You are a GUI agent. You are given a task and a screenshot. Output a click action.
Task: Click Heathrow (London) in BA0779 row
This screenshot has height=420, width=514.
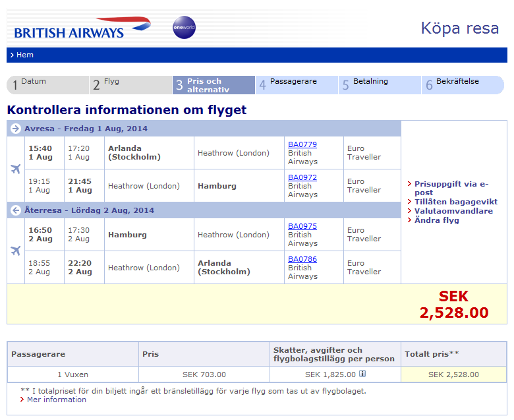click(233, 153)
